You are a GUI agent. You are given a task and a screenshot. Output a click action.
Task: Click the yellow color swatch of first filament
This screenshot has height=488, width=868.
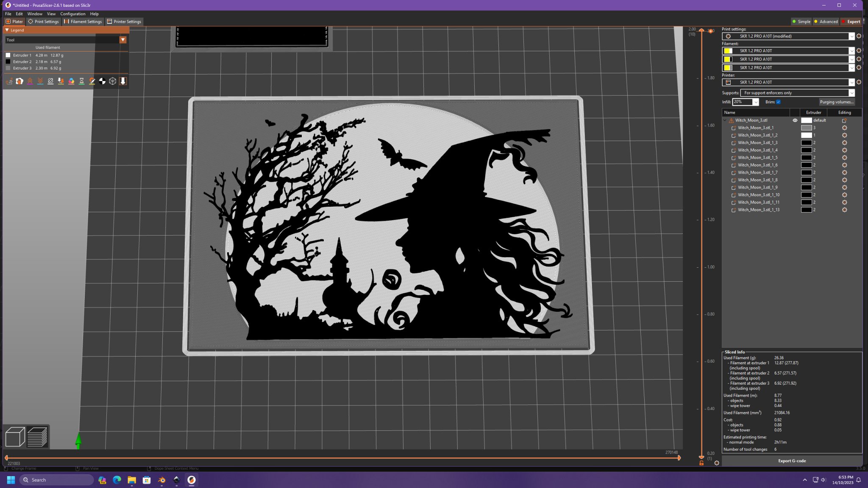click(728, 51)
